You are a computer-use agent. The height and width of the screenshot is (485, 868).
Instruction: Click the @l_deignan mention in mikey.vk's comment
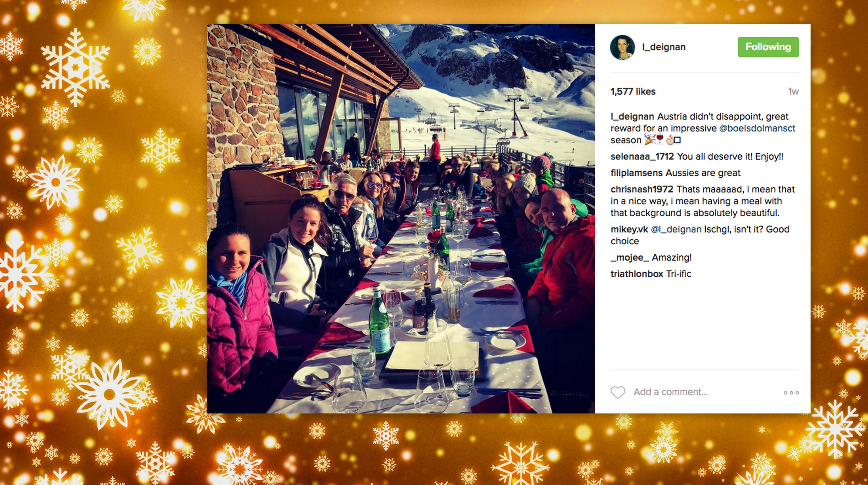(676, 230)
